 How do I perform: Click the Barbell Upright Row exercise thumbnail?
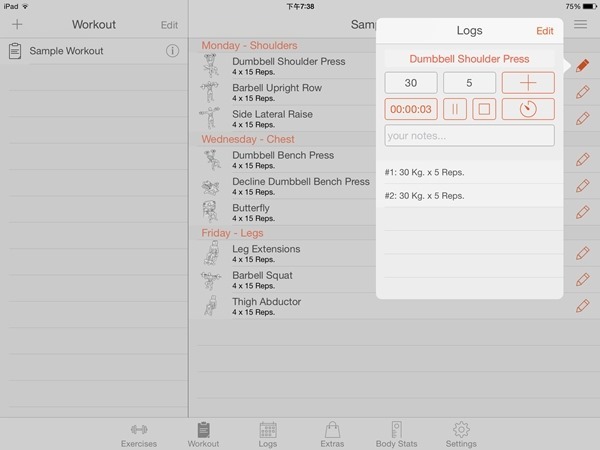pos(210,92)
